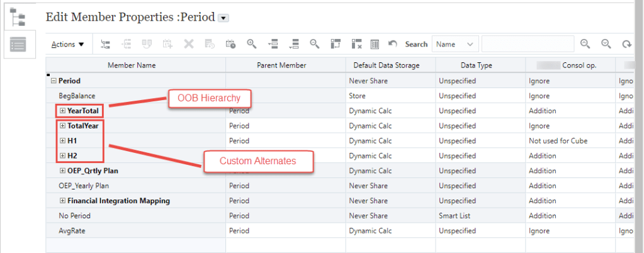Open the search Name dropdown
The width and height of the screenshot is (644, 253).
click(454, 44)
